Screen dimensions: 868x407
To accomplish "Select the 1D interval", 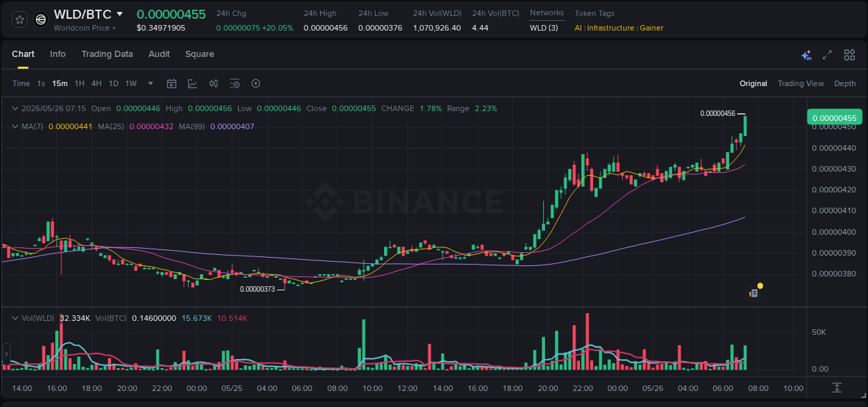I will (113, 83).
